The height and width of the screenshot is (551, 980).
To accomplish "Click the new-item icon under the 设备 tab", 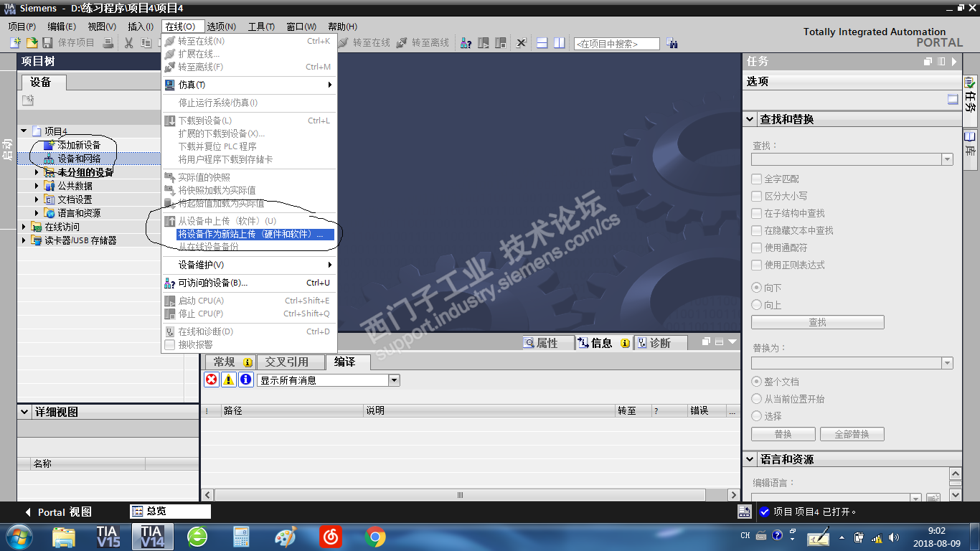I will (x=28, y=100).
